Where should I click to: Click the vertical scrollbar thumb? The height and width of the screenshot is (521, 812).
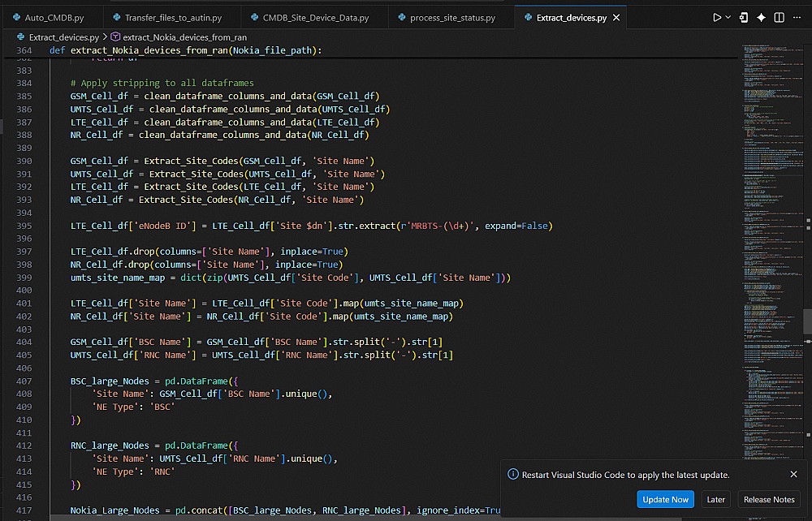coord(807,322)
